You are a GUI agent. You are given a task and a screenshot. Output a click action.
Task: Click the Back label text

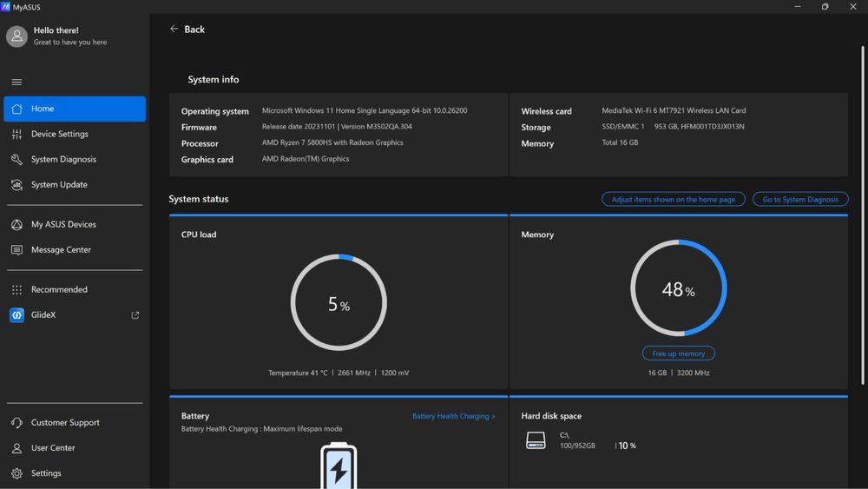coord(194,30)
